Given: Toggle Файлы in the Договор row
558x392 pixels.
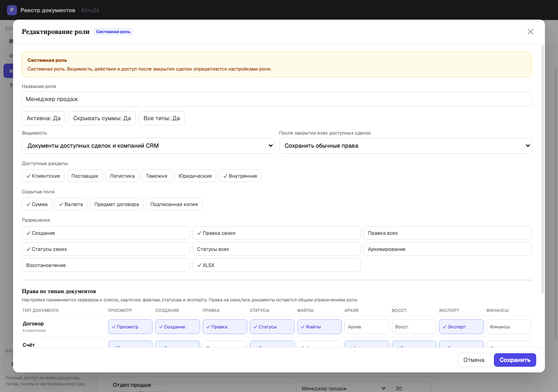Looking at the screenshot, I should coord(320,327).
